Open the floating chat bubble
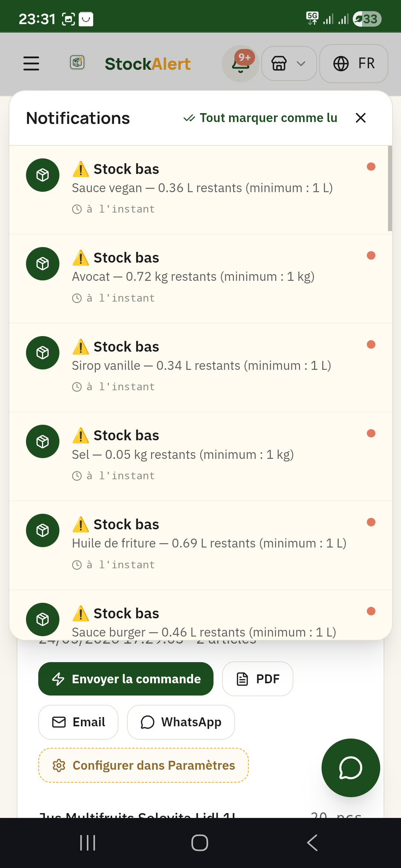The height and width of the screenshot is (868, 401). pyautogui.click(x=351, y=768)
